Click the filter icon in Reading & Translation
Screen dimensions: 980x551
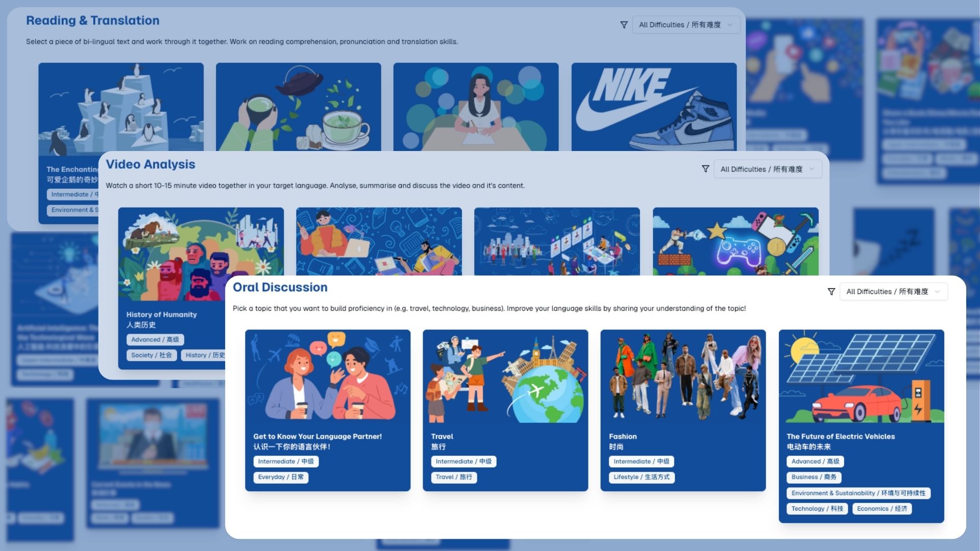(624, 24)
